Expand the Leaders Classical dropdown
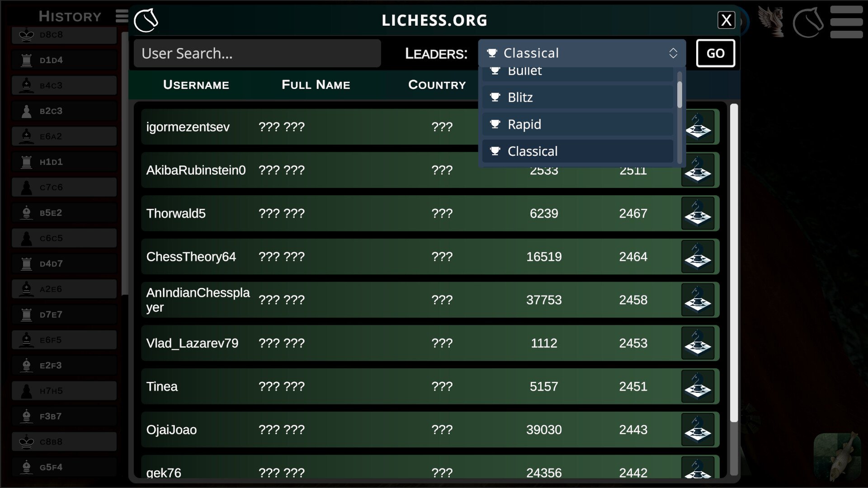Viewport: 868px width, 488px height. [x=581, y=53]
